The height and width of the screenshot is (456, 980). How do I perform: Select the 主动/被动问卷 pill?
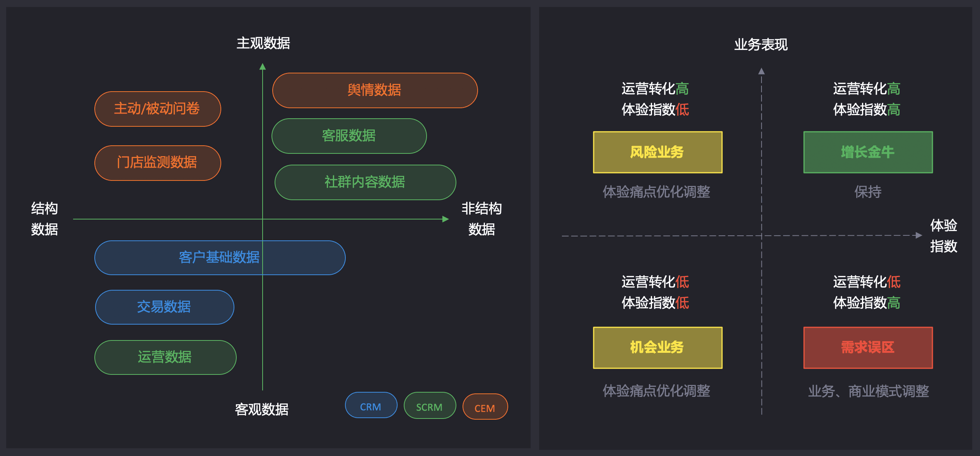click(157, 109)
